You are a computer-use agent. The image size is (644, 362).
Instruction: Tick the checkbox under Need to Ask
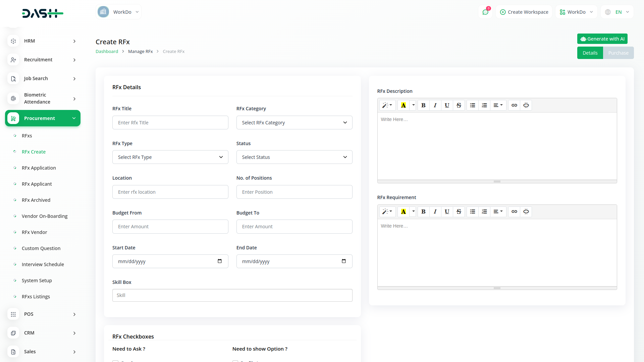[x=115, y=361]
